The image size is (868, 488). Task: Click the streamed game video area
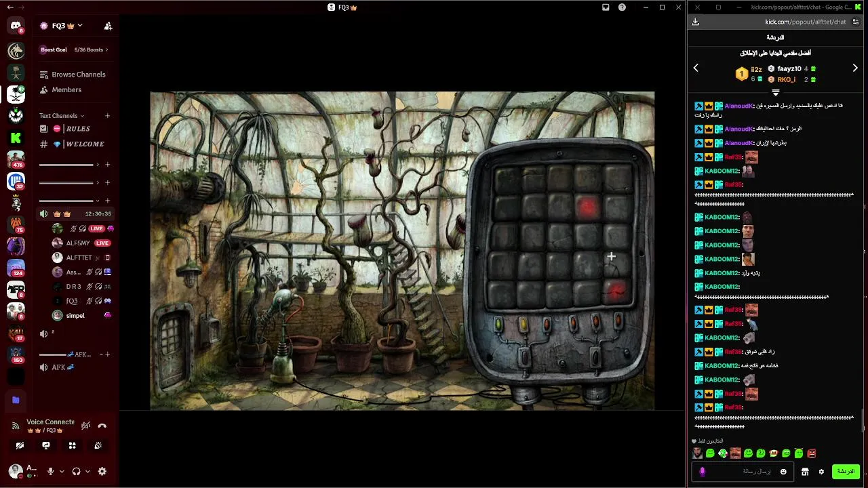(x=402, y=251)
